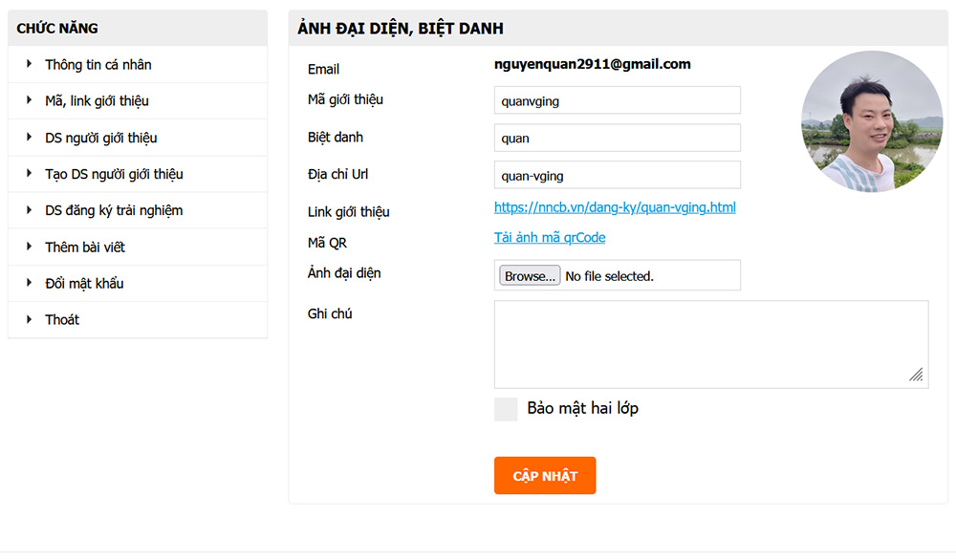Open Đổi mật khẩu menu item
The image size is (956, 560).
pos(84,284)
